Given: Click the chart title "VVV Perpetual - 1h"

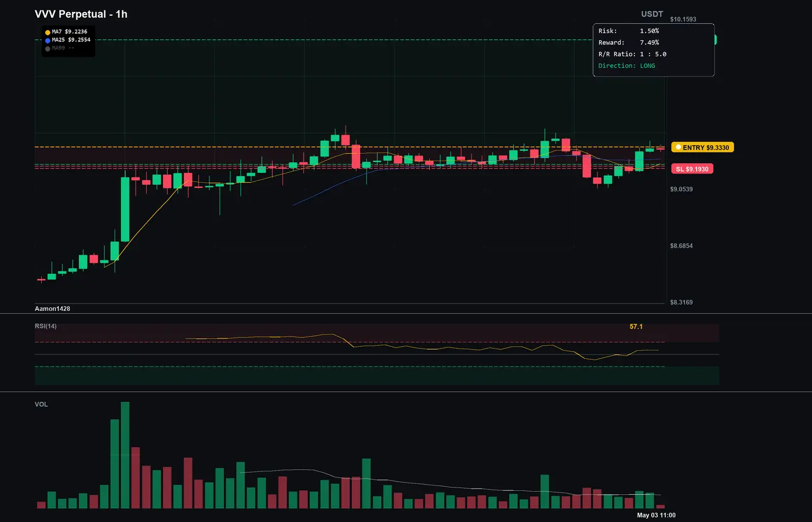Looking at the screenshot, I should [81, 14].
